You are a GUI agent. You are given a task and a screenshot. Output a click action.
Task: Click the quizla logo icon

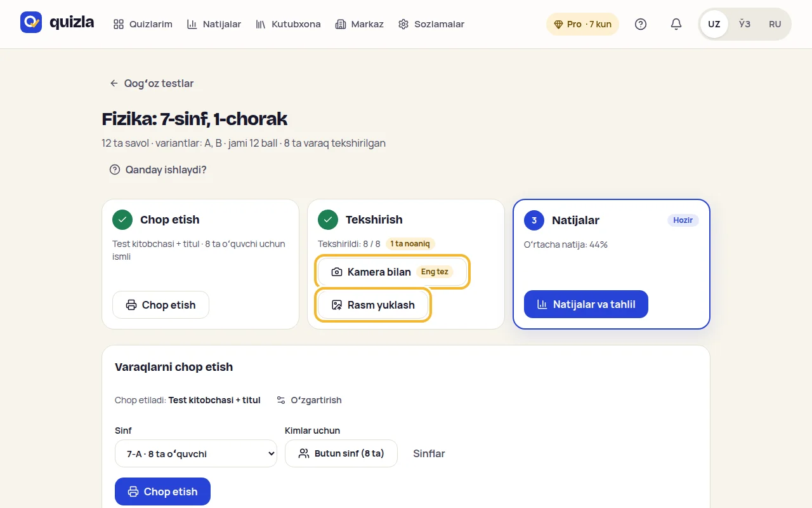pyautogui.click(x=31, y=22)
